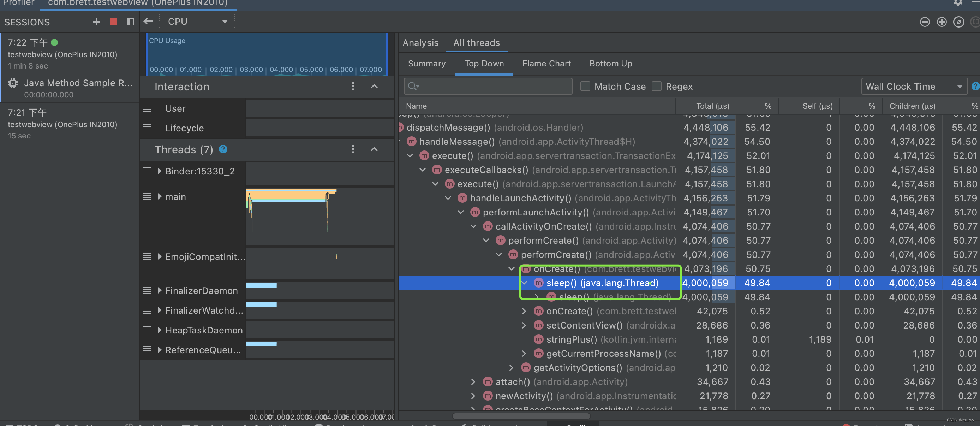
Task: Select Top Down tab
Action: coord(484,64)
